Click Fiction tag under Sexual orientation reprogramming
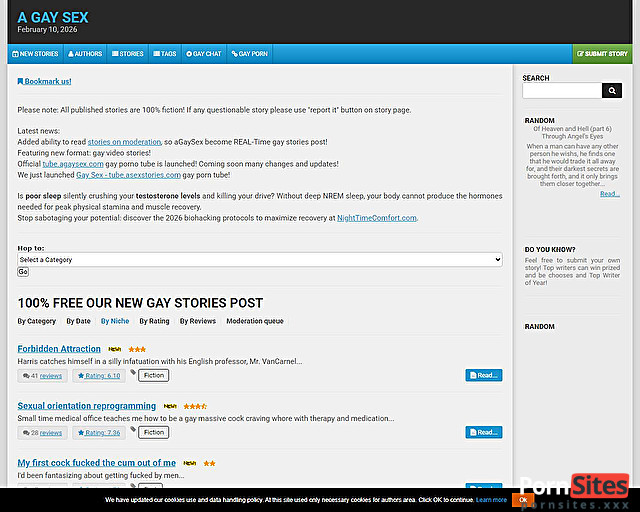The width and height of the screenshot is (640, 512). tap(153, 433)
